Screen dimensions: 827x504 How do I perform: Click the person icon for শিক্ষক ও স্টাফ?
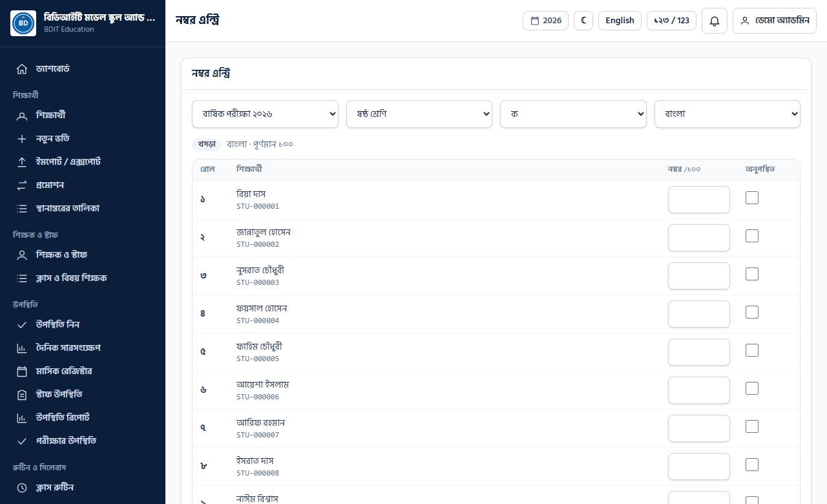click(22, 255)
